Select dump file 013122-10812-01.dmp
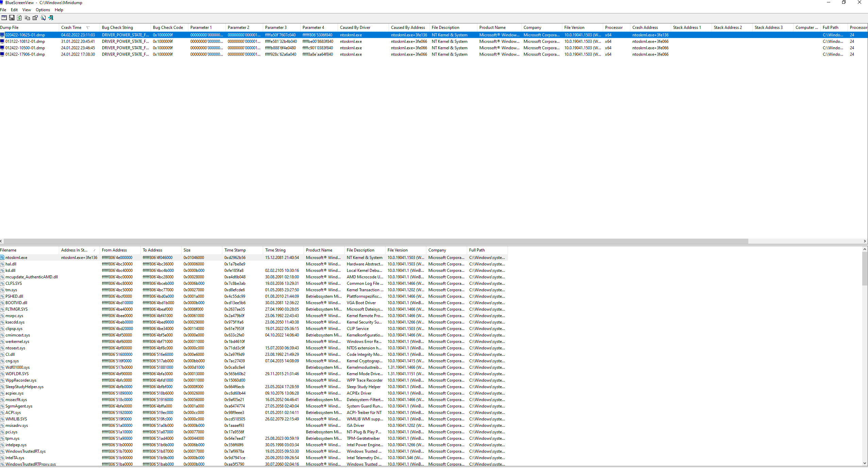Screen dimensions: 868x468 [25, 41]
